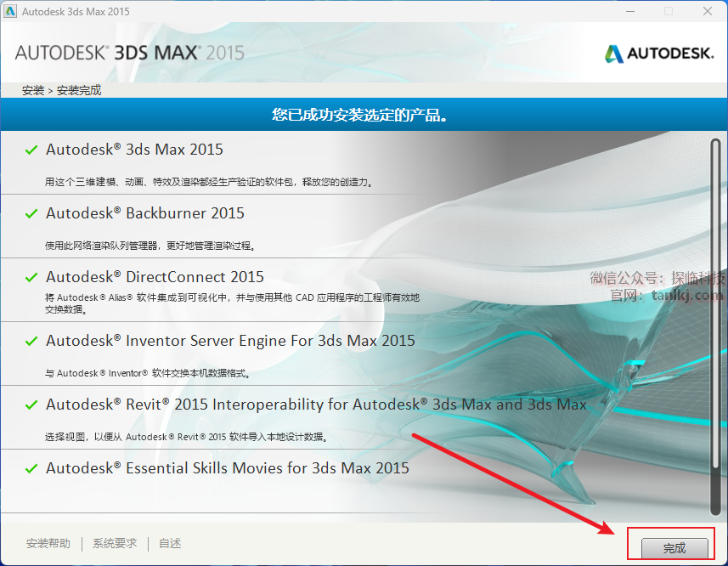Screen dimensions: 728x566
Task: Minimize the installer window
Action: [630, 11]
